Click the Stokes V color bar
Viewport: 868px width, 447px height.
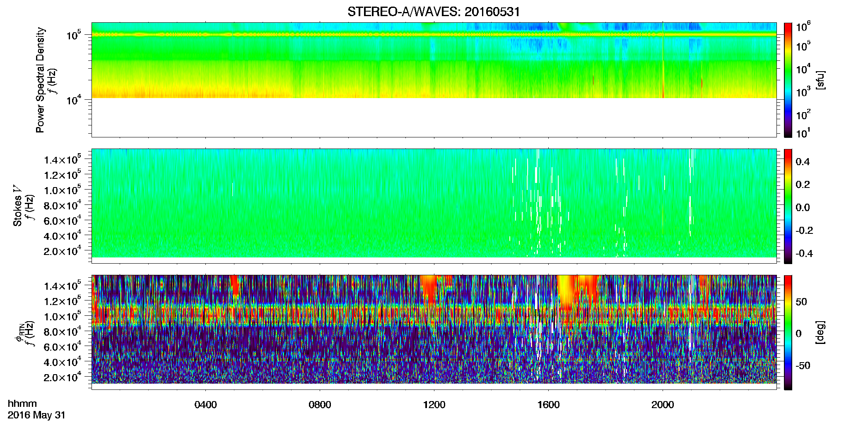click(788, 206)
